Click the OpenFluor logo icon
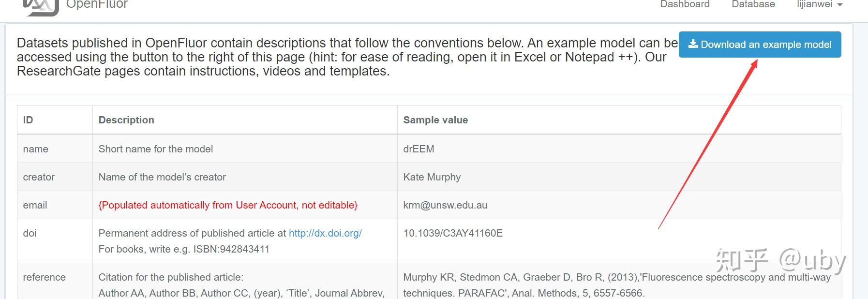Image resolution: width=868 pixels, height=299 pixels. 41,6
